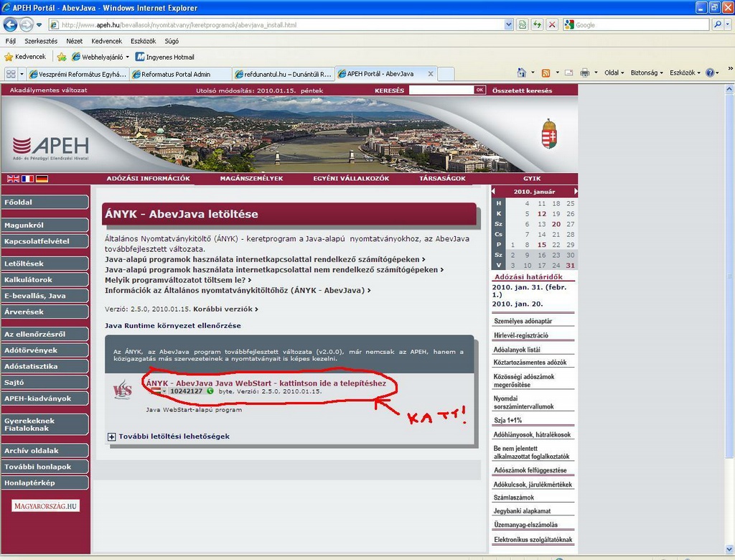735x560 pixels.
Task: Switch to French via the French flag
Action: 28,179
